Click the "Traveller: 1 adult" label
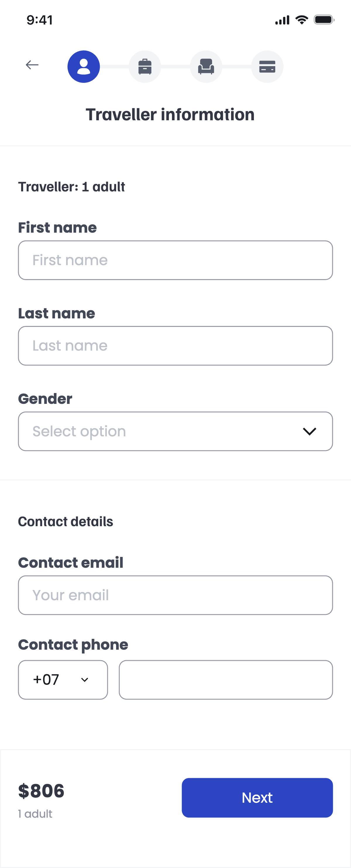Viewport: 351px width, 868px height. [71, 187]
